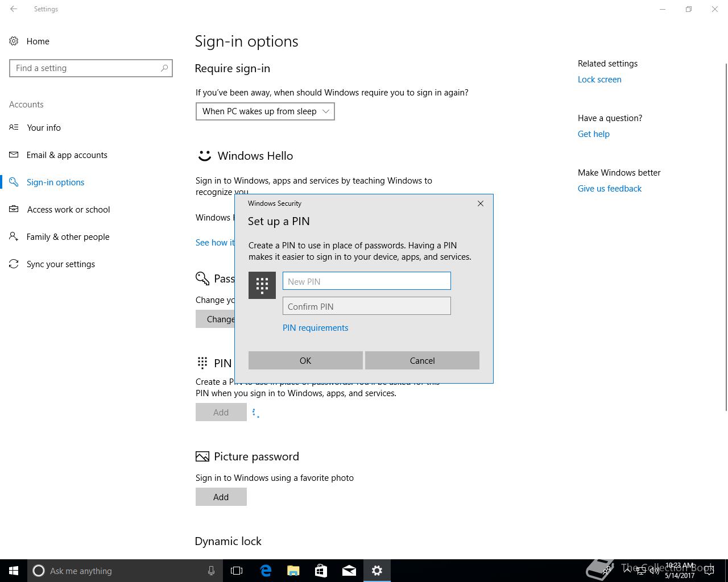Click the disabled Add button under PIN
This screenshot has height=582, width=728.
pos(221,412)
